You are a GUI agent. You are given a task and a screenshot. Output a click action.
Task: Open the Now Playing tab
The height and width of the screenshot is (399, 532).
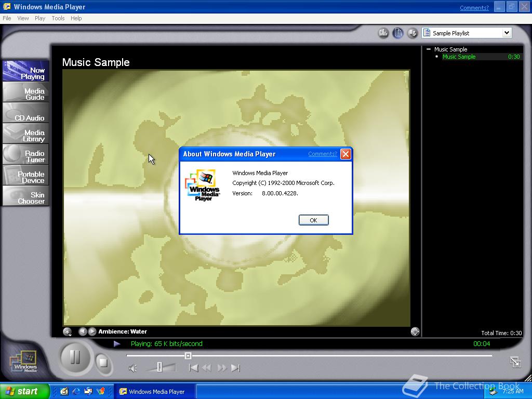[26, 71]
